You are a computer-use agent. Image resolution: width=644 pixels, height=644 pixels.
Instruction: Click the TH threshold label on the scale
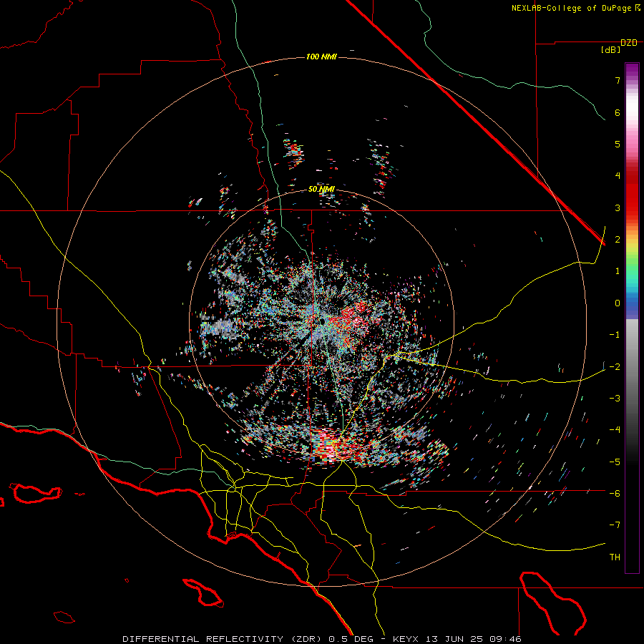click(x=615, y=557)
